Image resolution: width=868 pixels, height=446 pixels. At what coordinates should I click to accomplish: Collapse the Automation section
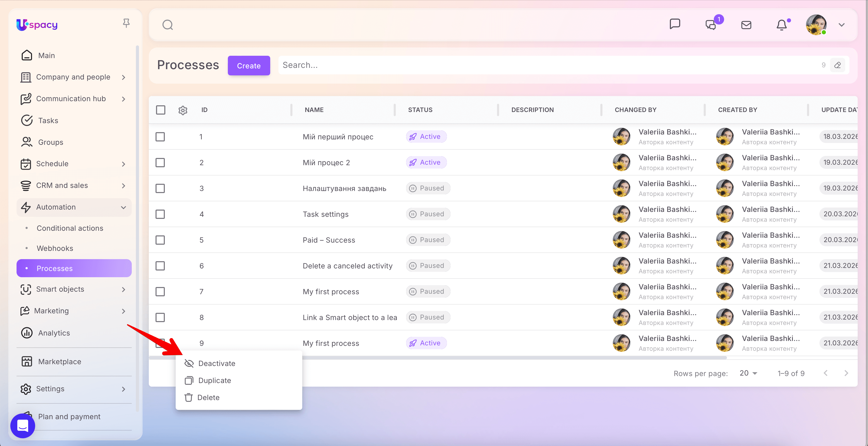123,207
